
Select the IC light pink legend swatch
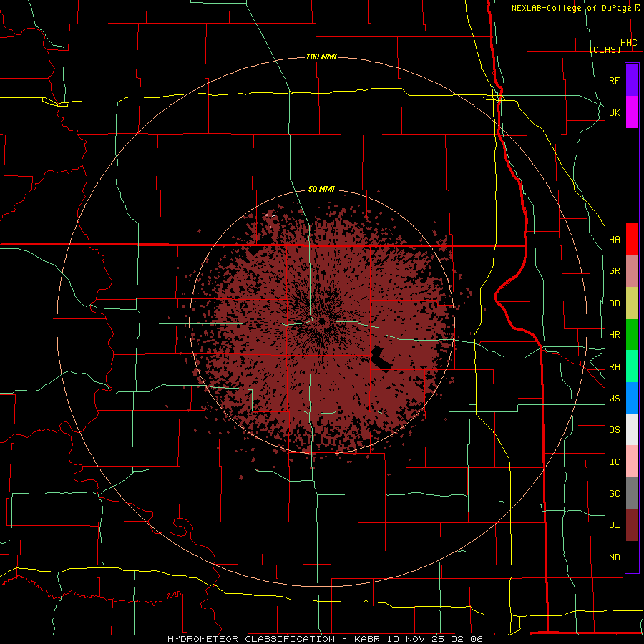pos(632,462)
